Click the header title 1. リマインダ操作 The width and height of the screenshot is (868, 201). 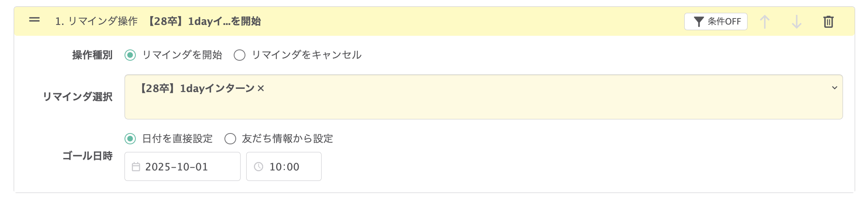[96, 21]
